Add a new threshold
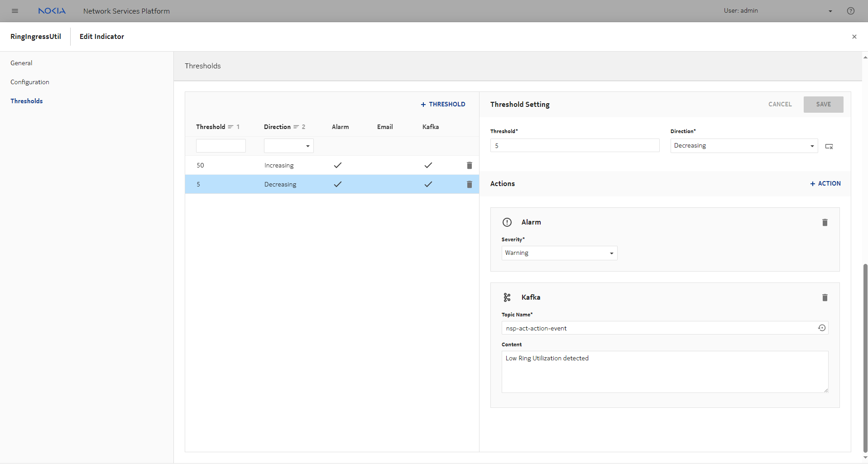This screenshot has width=868, height=464. pyautogui.click(x=443, y=104)
